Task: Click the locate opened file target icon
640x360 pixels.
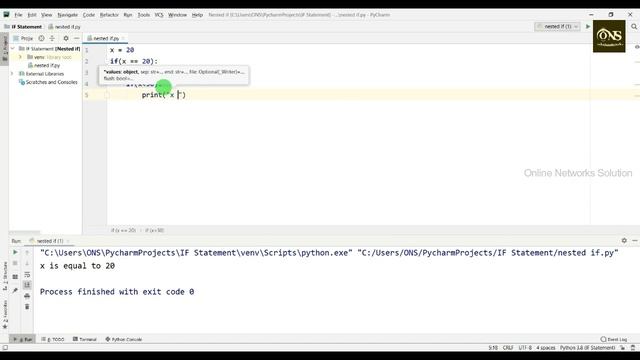Action: tap(41, 38)
